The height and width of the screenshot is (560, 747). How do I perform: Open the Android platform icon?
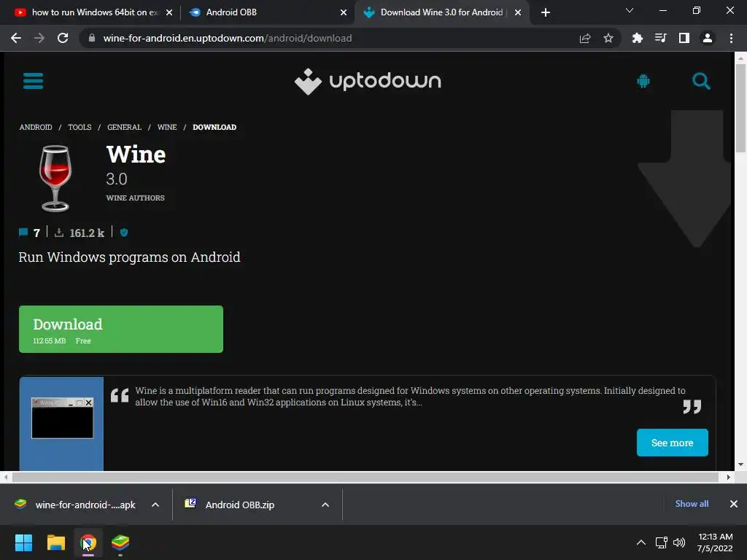pos(643,82)
